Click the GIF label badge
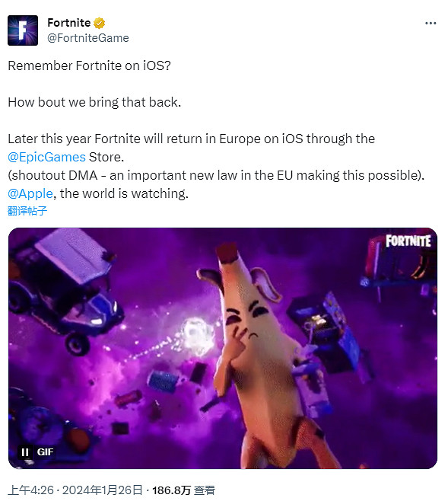The height and width of the screenshot is (501, 448). pyautogui.click(x=45, y=452)
